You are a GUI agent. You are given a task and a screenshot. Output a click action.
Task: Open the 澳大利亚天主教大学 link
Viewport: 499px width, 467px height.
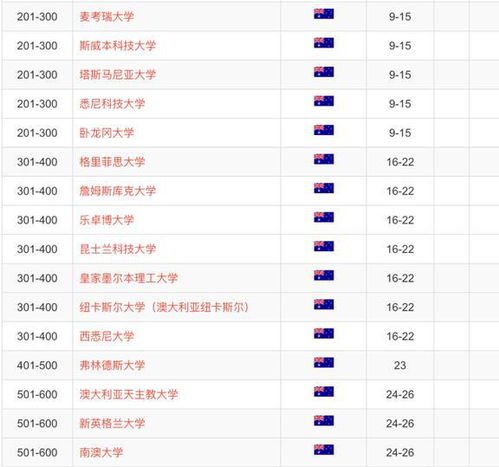(129, 394)
